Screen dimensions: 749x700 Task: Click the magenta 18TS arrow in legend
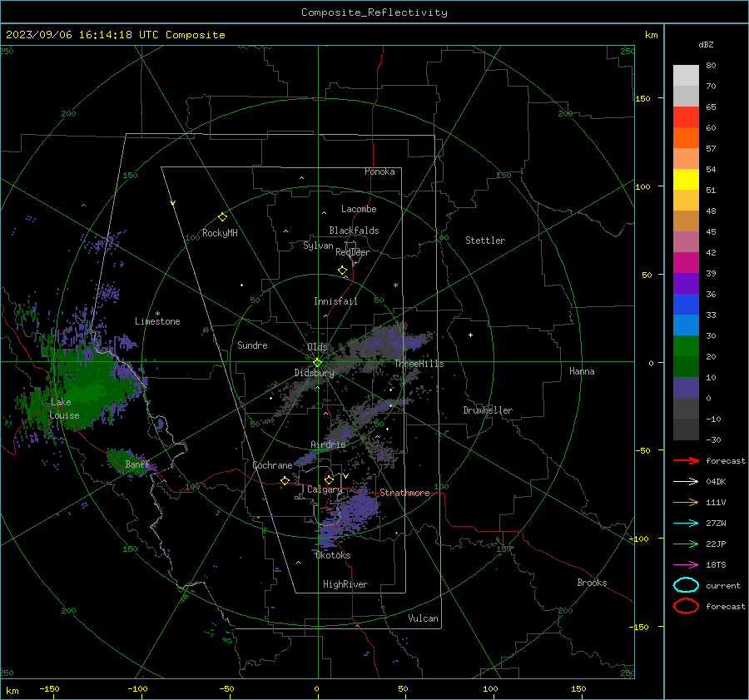click(686, 565)
